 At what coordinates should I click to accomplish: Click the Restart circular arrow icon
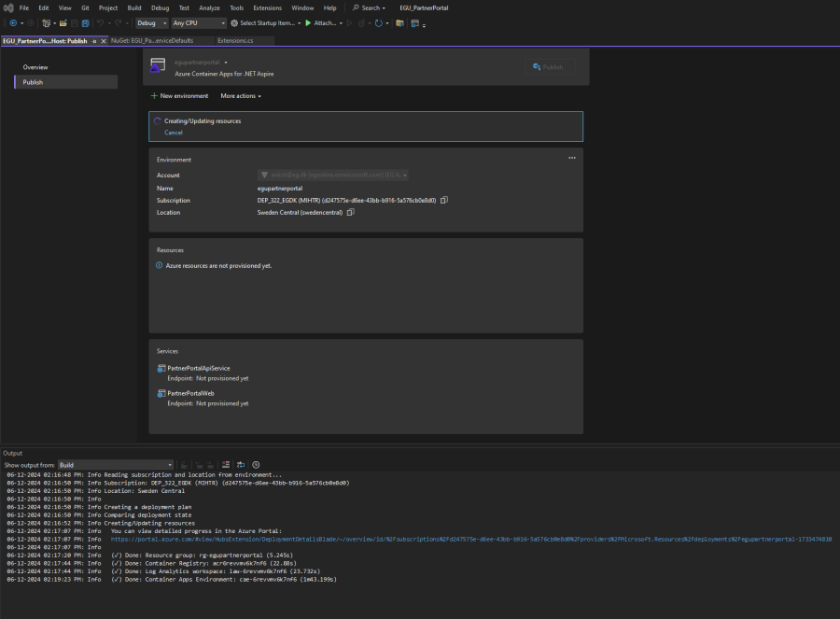(379, 23)
